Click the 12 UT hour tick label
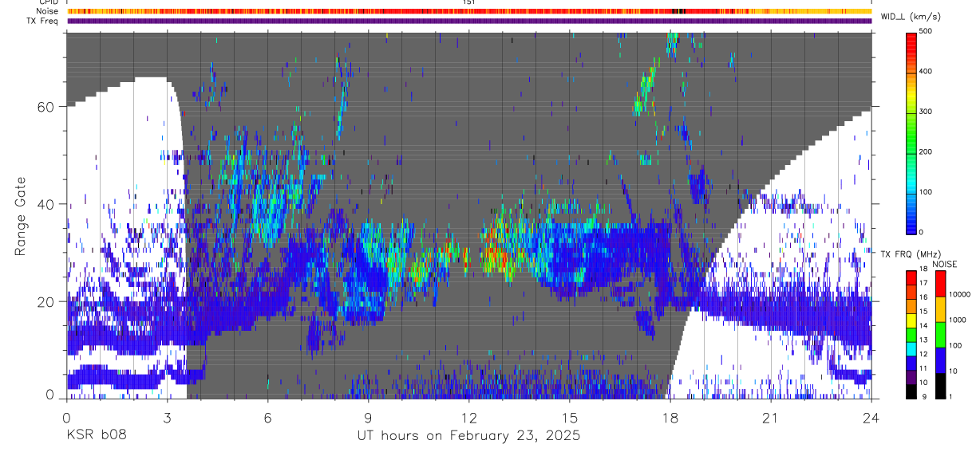Screen dimensions: 980x452 [x=468, y=417]
